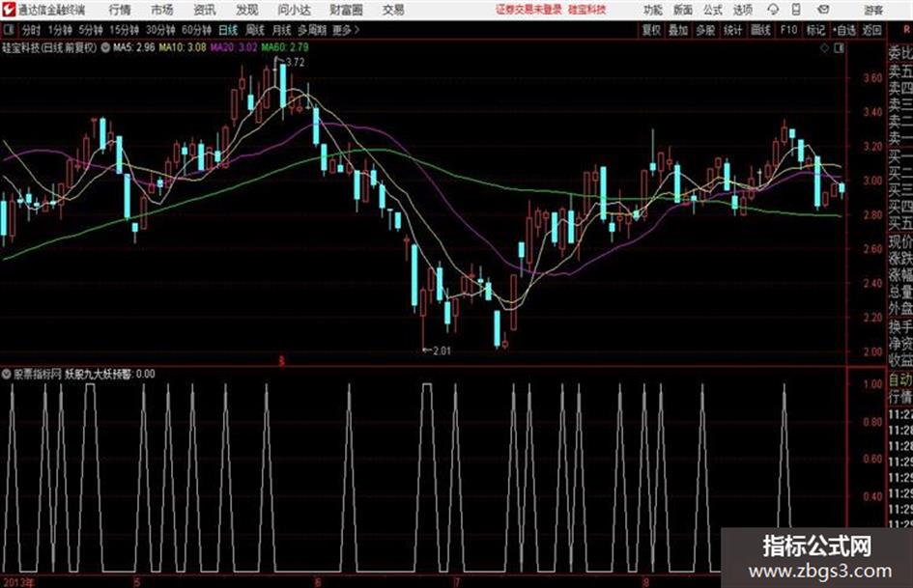Click the 自动 label in side panel
The image size is (913, 588).
tap(900, 380)
